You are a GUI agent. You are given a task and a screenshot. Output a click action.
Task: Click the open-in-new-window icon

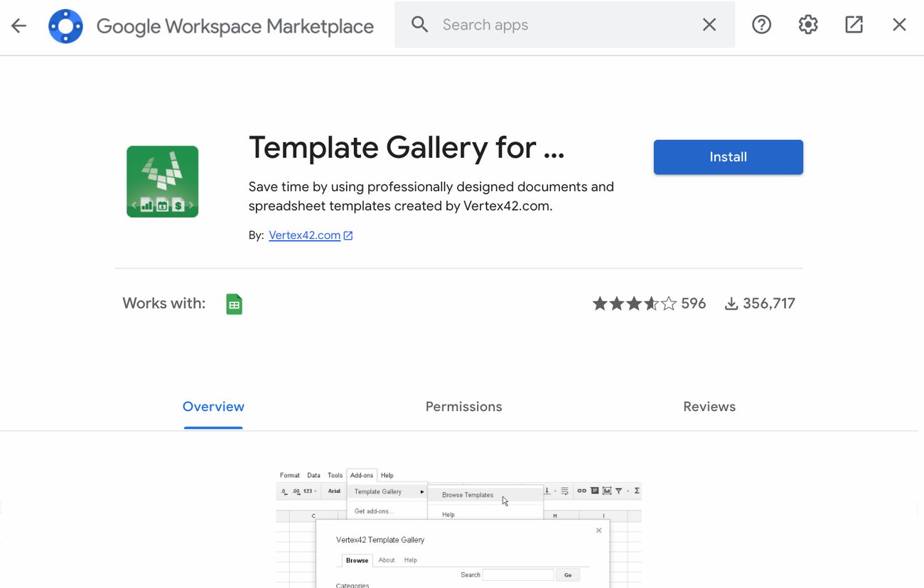(x=853, y=23)
